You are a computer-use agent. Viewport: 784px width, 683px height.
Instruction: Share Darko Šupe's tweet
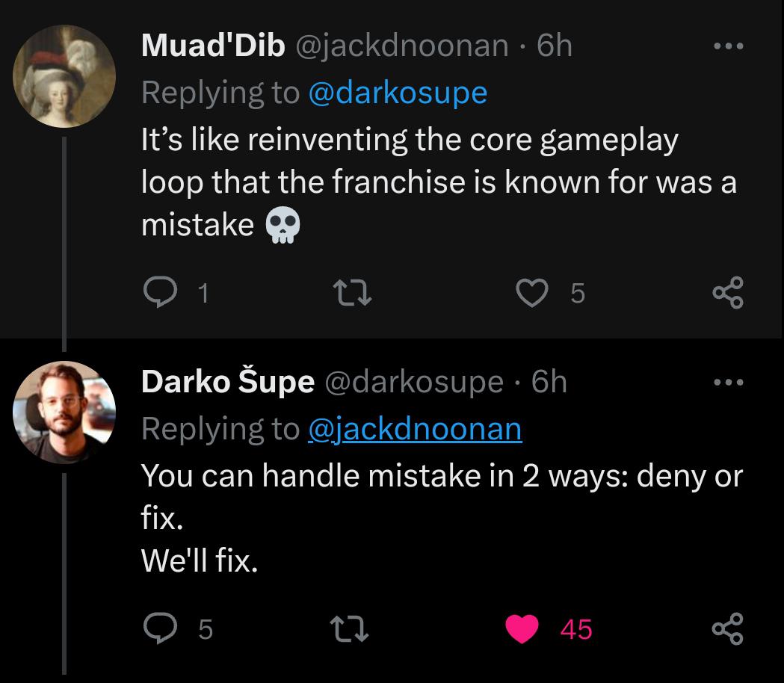(727, 629)
